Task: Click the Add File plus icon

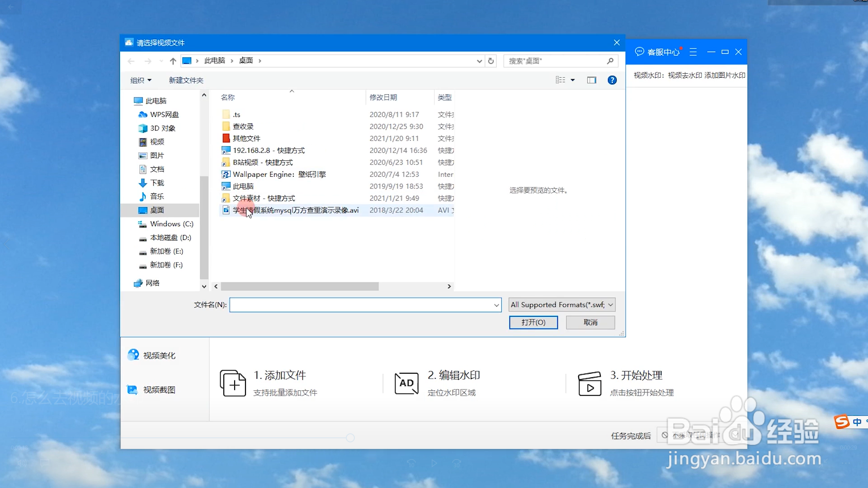Action: 233,383
